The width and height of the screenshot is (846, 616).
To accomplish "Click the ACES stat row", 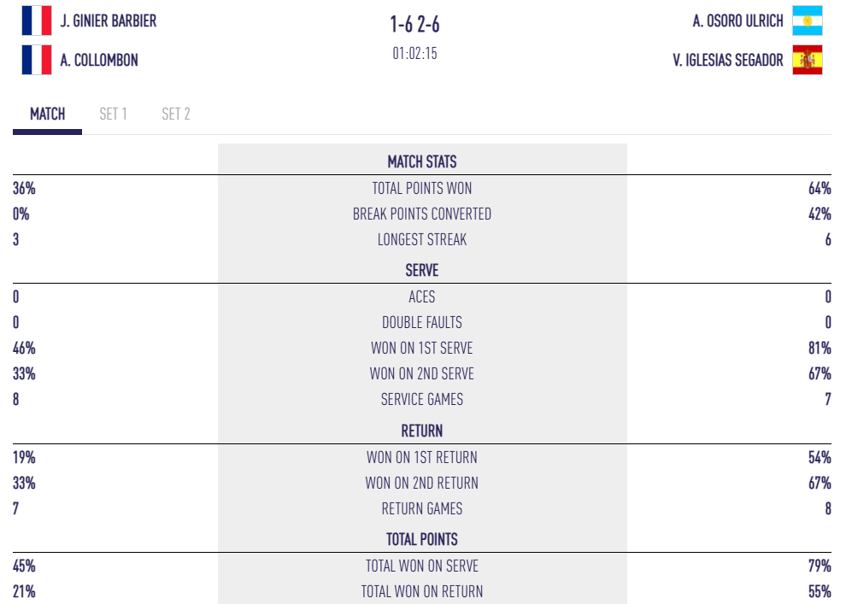I will pyautogui.click(x=421, y=296).
